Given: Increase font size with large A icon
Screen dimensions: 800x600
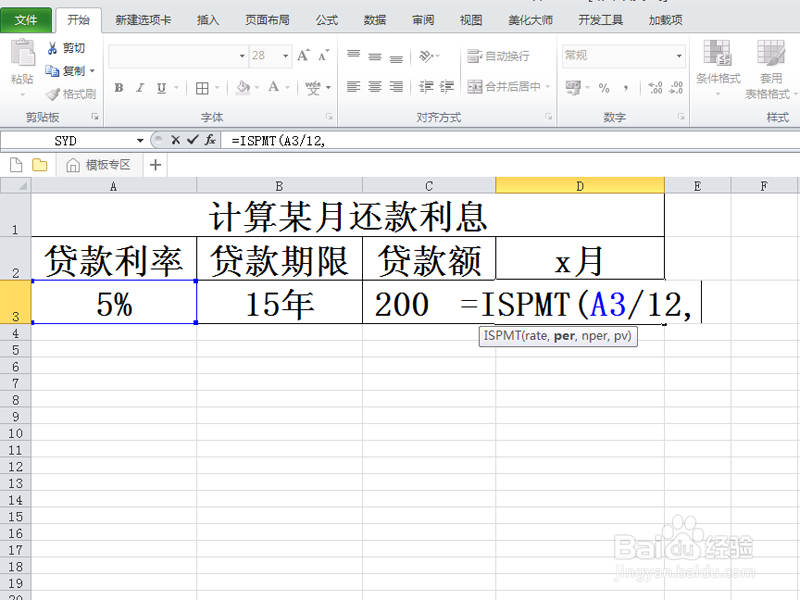Looking at the screenshot, I should 303,55.
